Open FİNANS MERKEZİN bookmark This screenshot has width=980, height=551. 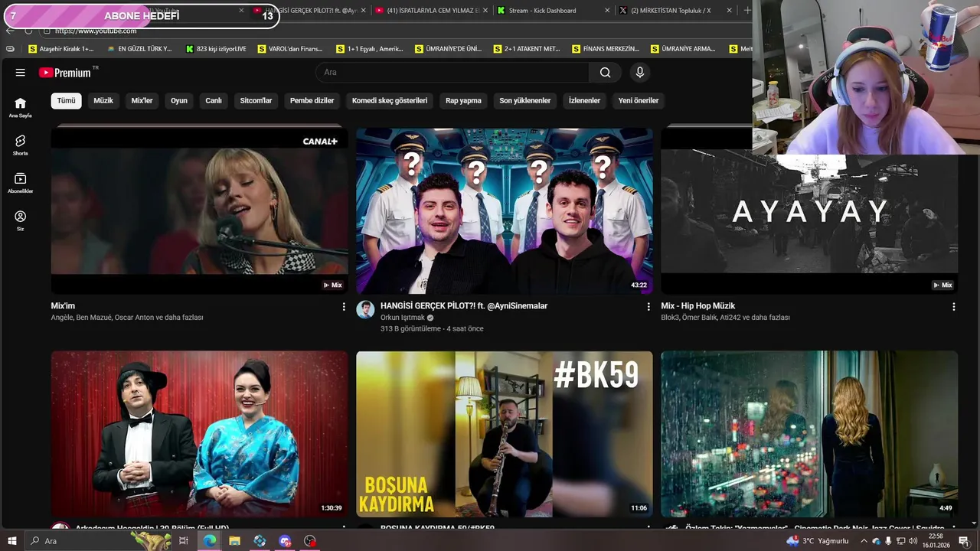[606, 49]
